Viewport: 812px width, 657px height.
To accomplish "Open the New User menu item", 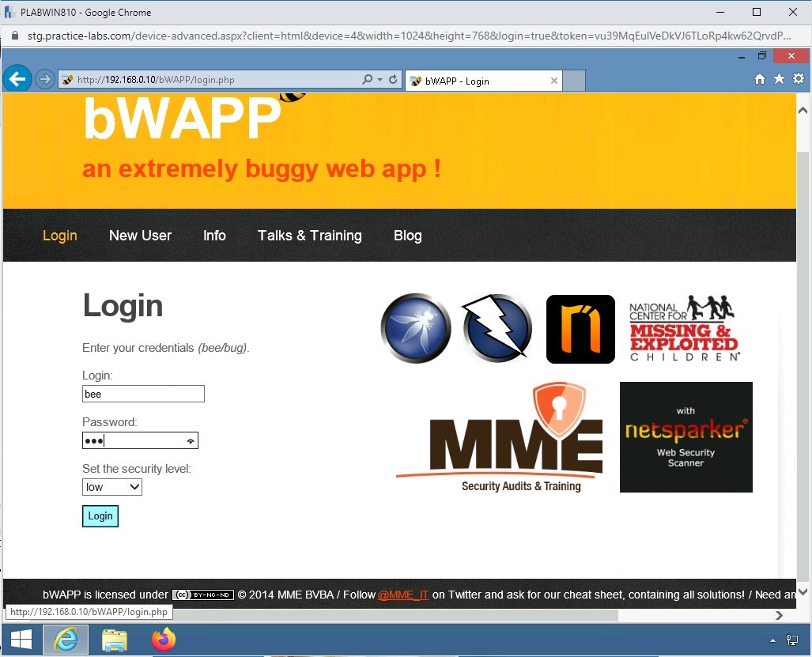I will pos(140,235).
